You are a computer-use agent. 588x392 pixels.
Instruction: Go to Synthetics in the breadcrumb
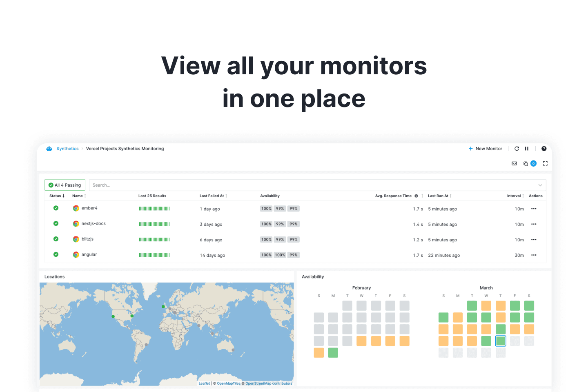67,149
